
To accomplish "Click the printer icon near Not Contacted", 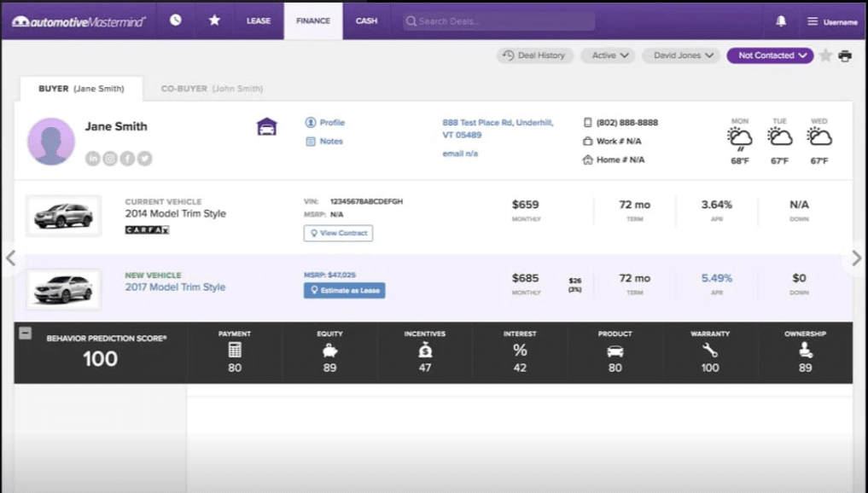I will click(x=842, y=55).
